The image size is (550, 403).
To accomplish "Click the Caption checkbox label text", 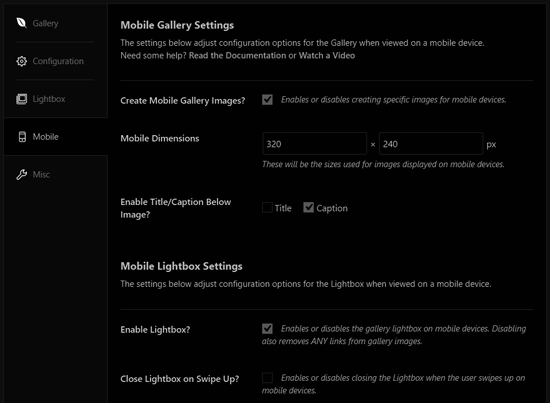I will [332, 208].
